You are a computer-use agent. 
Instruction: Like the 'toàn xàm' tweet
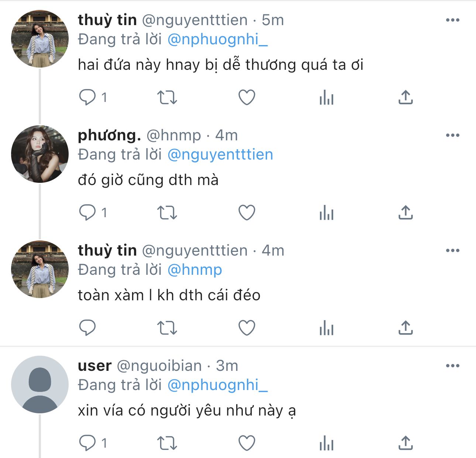click(247, 328)
